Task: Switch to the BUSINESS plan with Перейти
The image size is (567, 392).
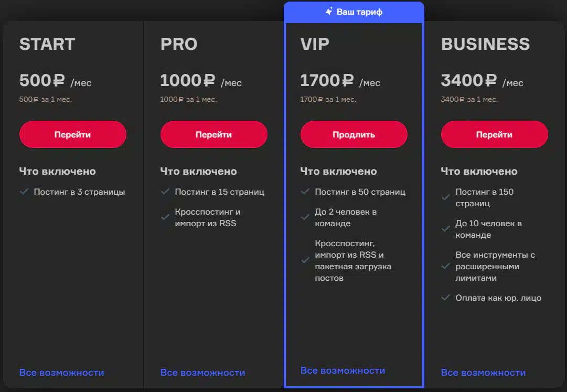Action: pyautogui.click(x=494, y=134)
